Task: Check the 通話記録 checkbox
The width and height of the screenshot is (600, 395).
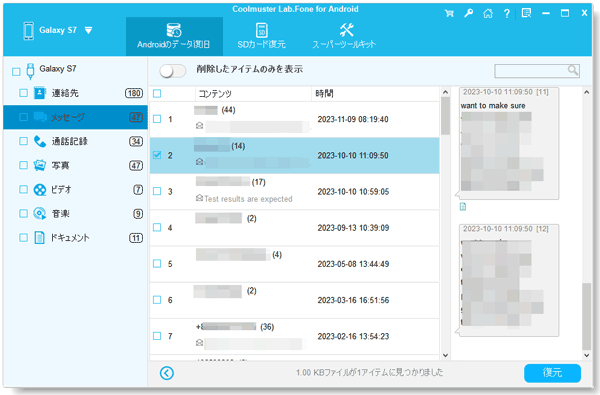Action: (23, 141)
